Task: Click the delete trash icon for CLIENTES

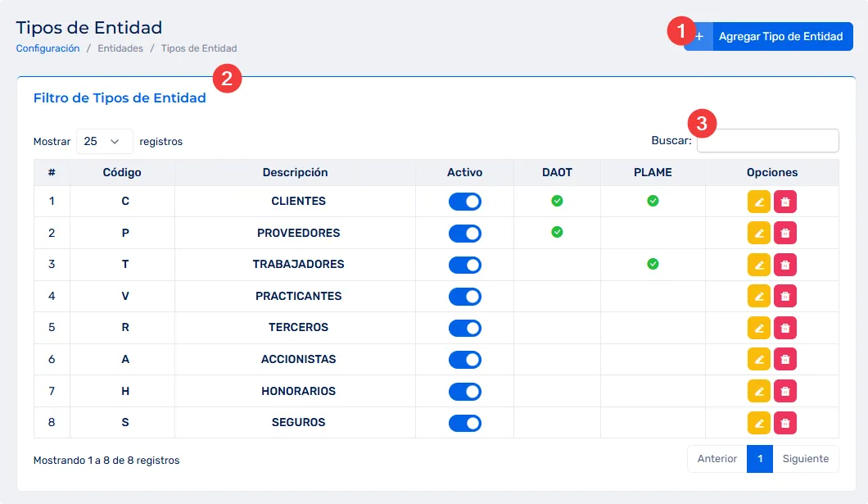Action: point(785,202)
